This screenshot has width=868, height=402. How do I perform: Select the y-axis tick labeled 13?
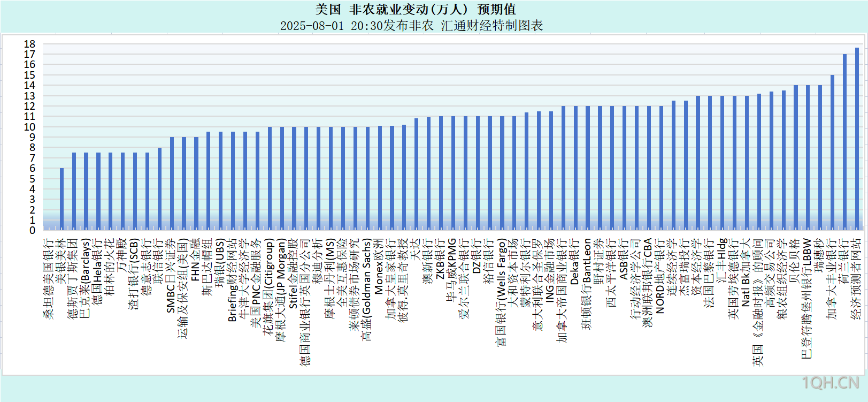click(29, 96)
